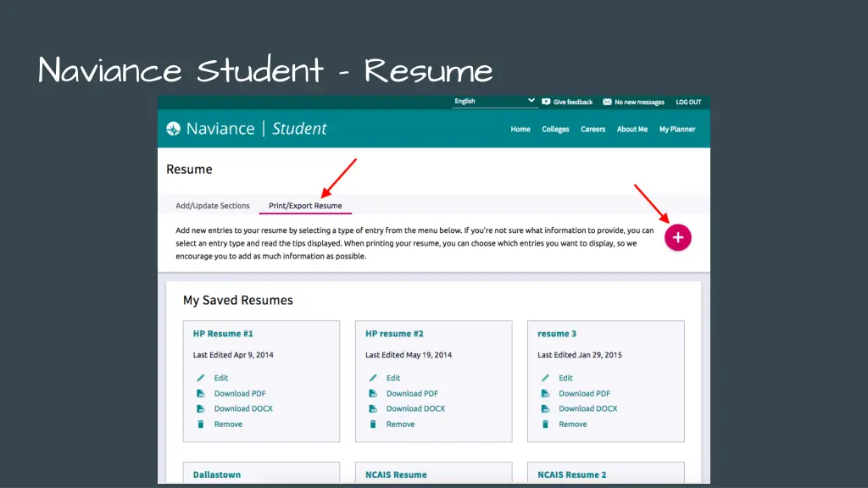
Task: Click DOCX file icon for HP resume #2
Action: 373,408
